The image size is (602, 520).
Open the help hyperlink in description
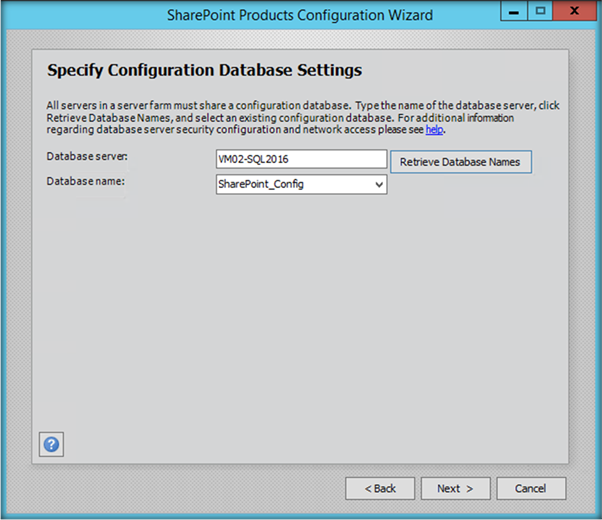(x=434, y=130)
